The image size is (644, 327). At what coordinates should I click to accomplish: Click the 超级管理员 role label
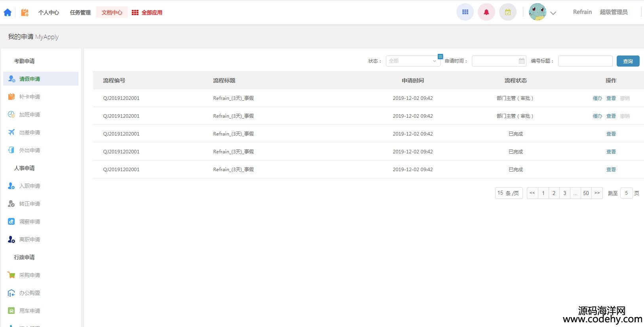point(614,12)
